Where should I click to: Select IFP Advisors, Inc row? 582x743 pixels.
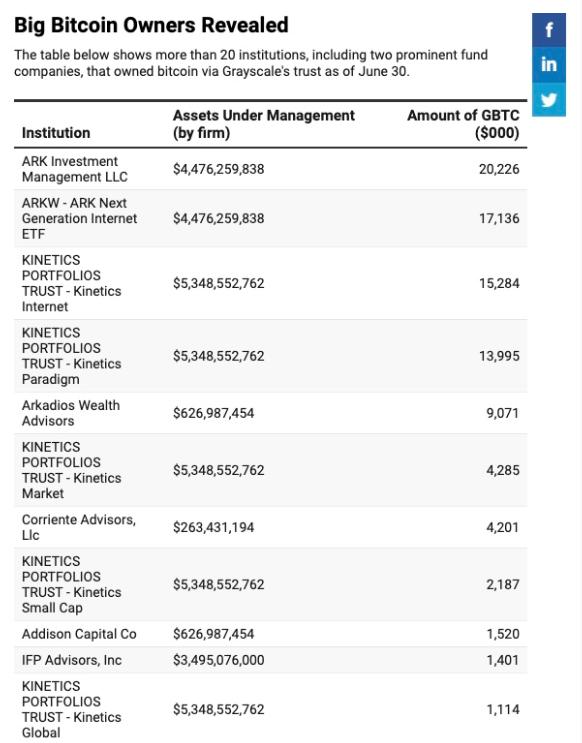pyautogui.click(x=271, y=660)
